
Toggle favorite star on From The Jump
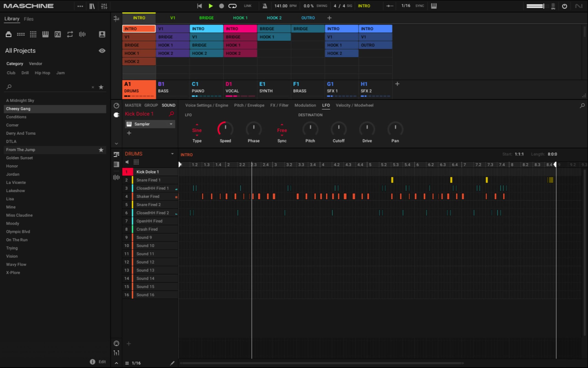(x=101, y=150)
